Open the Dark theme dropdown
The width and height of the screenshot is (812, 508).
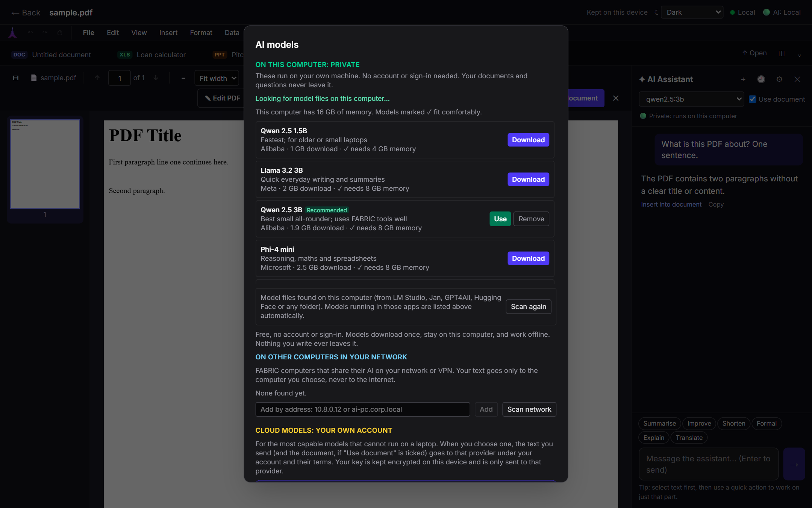[692, 12]
